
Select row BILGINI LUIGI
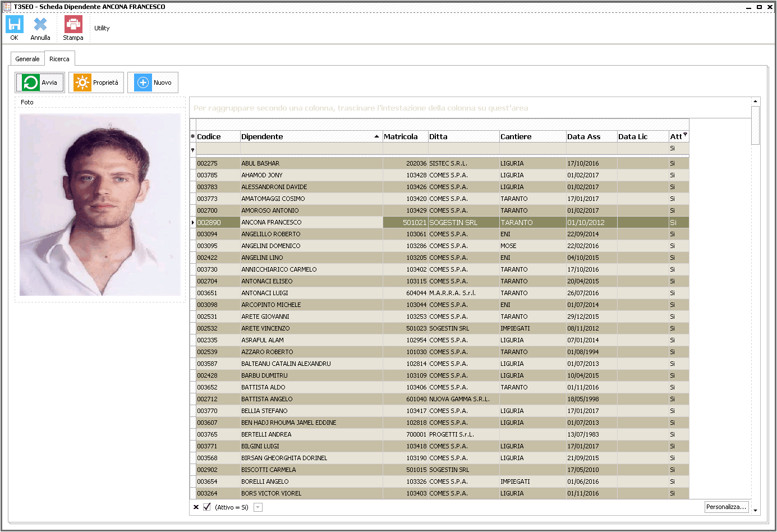(442, 446)
